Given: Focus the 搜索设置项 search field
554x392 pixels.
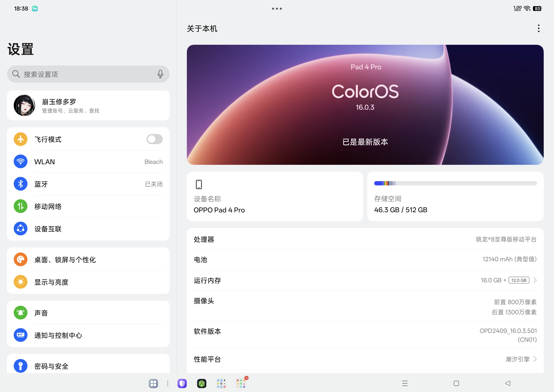Looking at the screenshot, I should point(88,74).
